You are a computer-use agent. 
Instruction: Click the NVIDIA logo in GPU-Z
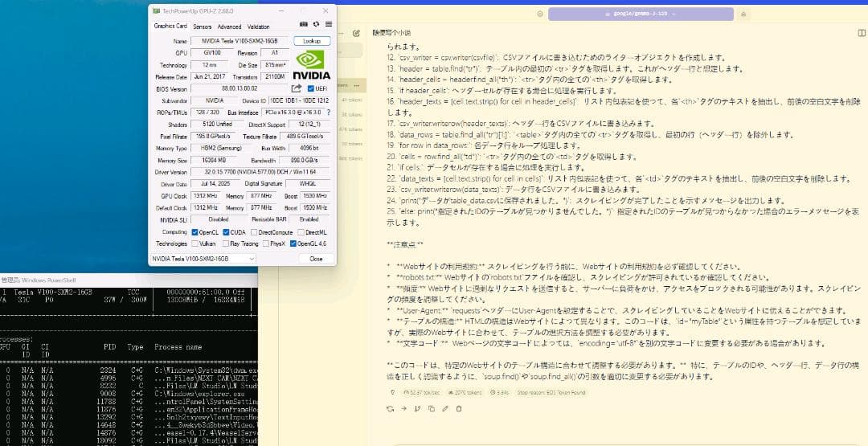tap(311, 65)
